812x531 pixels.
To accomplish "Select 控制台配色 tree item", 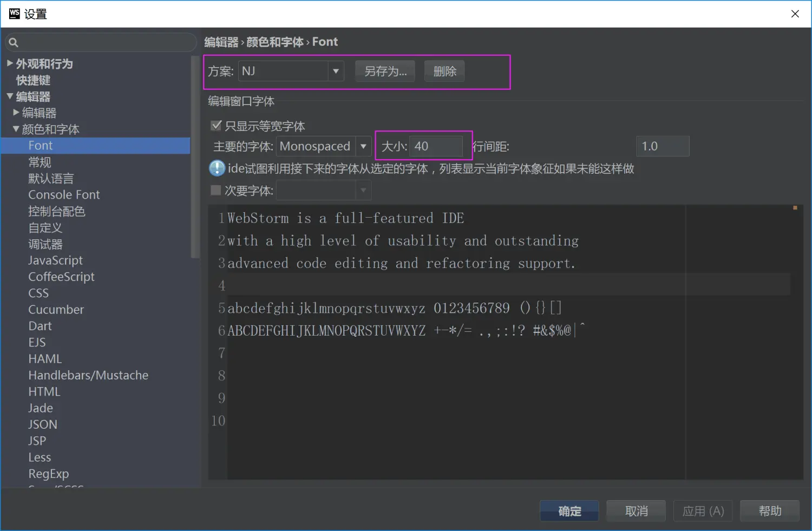I will pos(57,211).
